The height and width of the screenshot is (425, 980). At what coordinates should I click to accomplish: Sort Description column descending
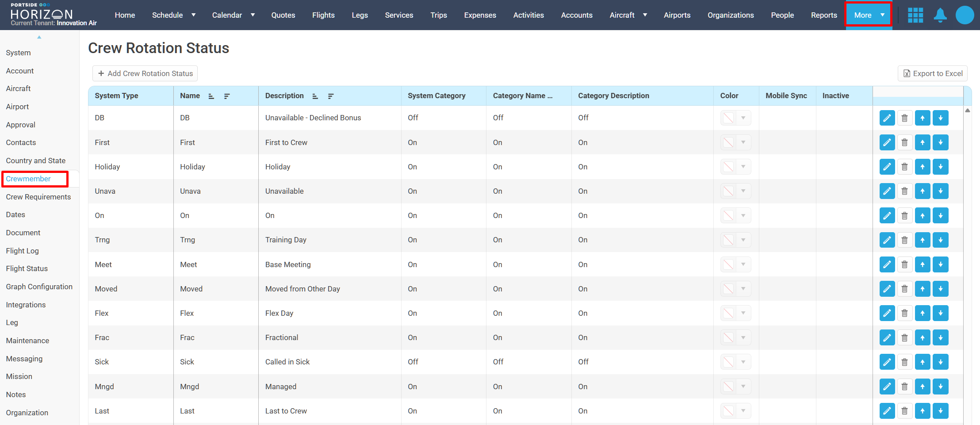coord(330,96)
